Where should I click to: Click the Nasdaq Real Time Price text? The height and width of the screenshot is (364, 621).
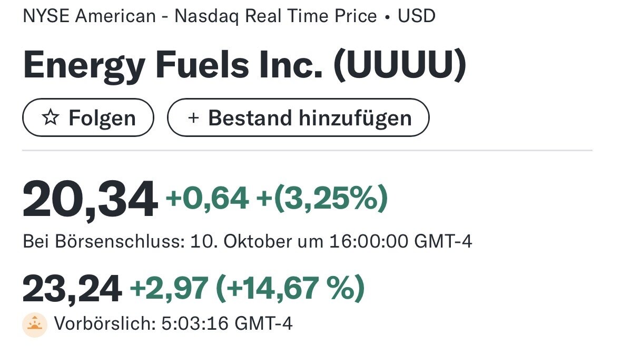tap(275, 16)
